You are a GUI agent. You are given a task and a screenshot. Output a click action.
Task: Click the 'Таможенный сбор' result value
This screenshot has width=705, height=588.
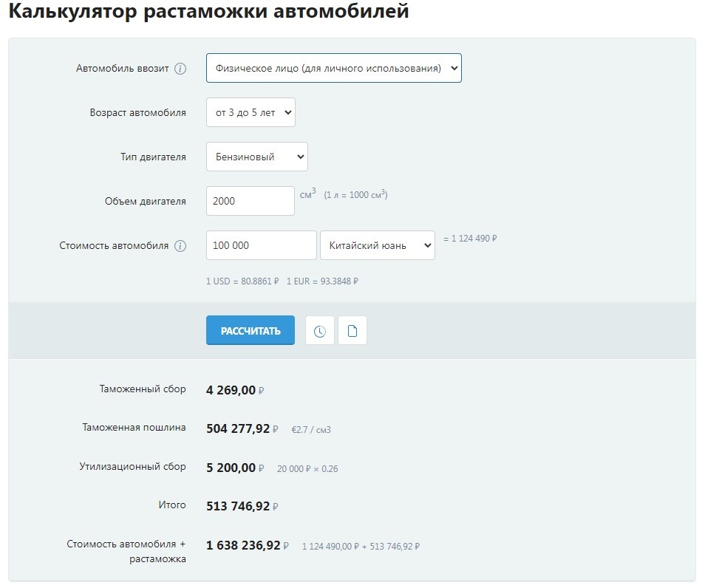pos(231,389)
